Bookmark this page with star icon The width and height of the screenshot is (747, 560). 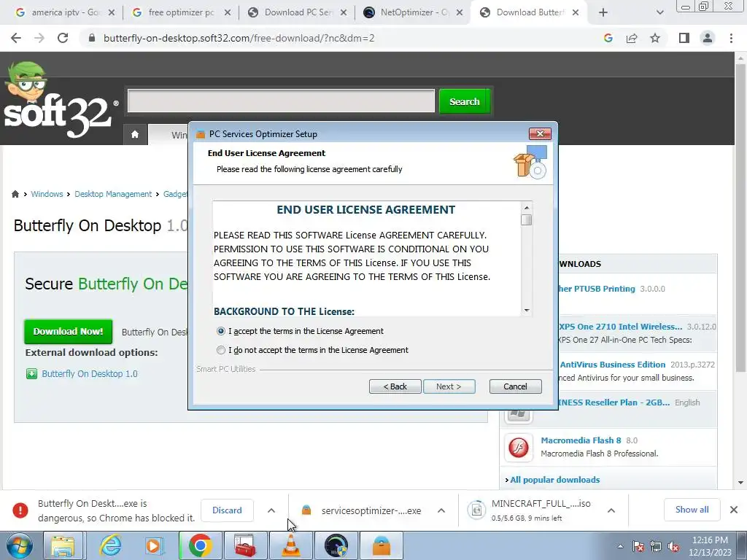[655, 38]
